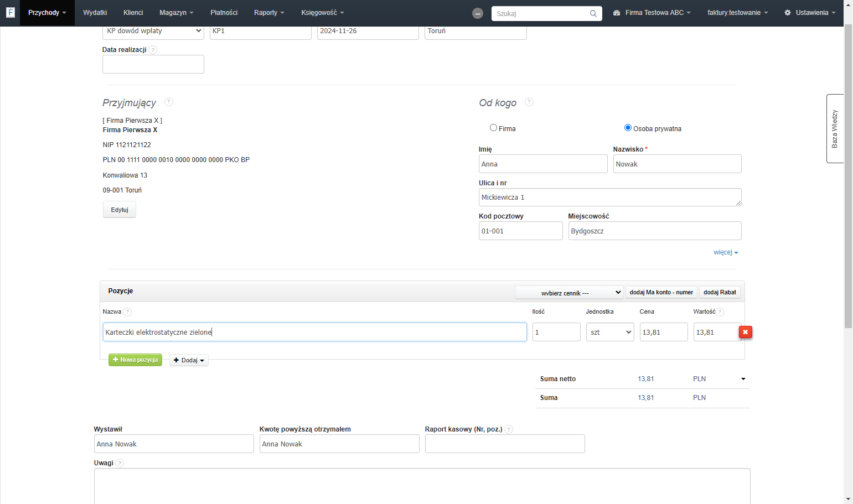Open the faktury.testowanie account menu
This screenshot has width=853, height=504.
click(x=737, y=13)
